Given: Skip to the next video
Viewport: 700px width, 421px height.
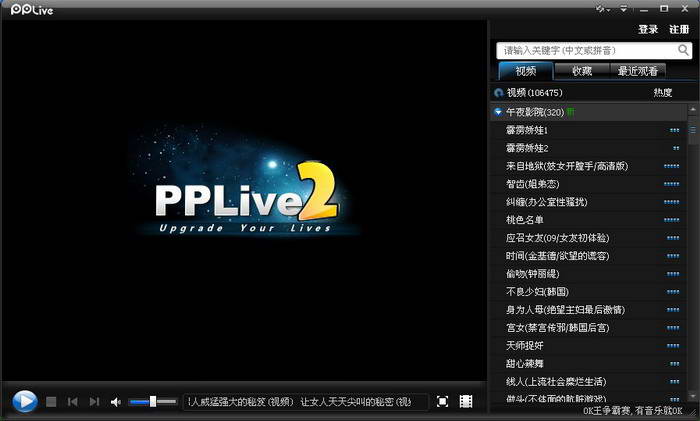Looking at the screenshot, I should point(94,402).
